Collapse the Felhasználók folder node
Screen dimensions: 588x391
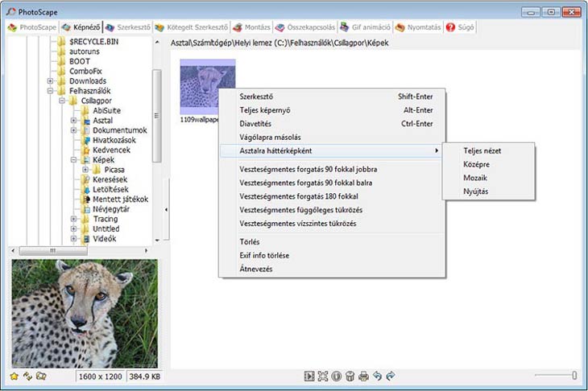pyautogui.click(x=51, y=92)
